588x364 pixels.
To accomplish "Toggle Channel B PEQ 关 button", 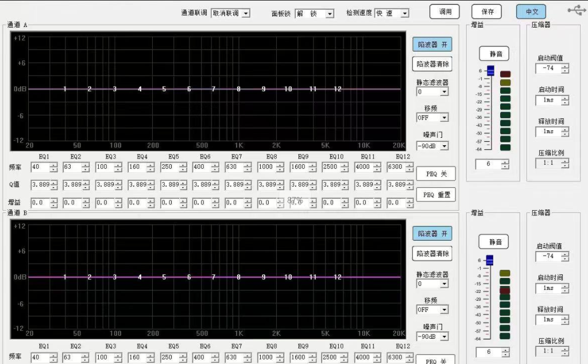I will point(436,360).
